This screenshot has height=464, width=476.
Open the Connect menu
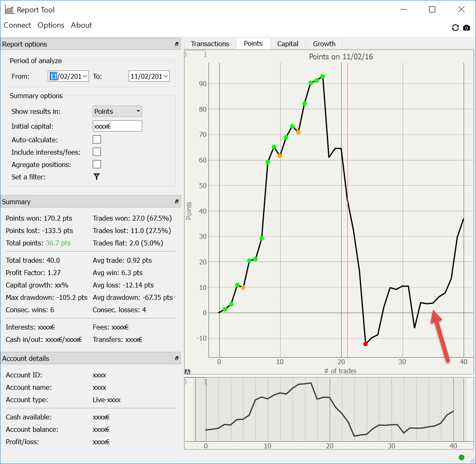[17, 25]
